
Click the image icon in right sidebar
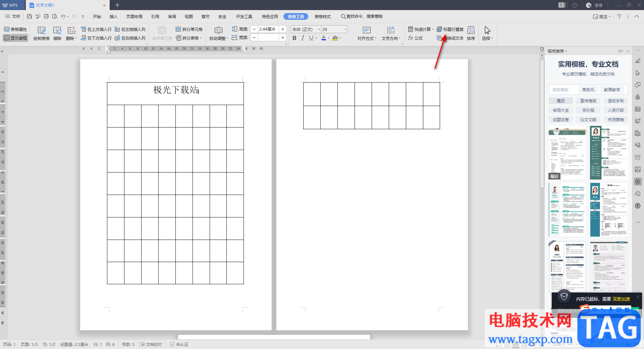point(638,169)
